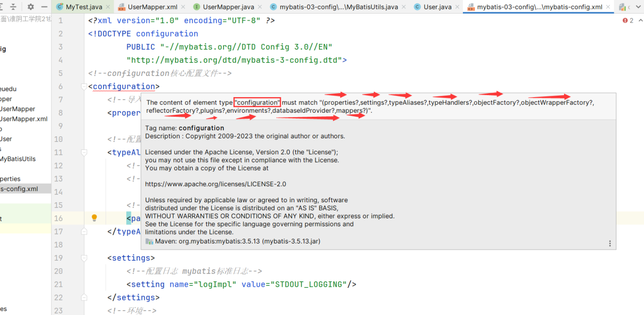Open project panel settings gear
Screen dimensions: 644x315
31,7
